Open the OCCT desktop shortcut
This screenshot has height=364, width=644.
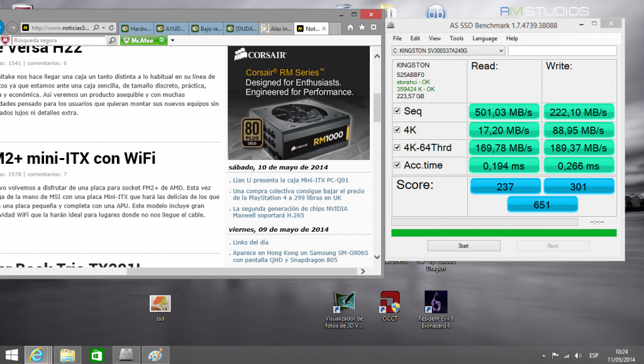[x=390, y=307]
